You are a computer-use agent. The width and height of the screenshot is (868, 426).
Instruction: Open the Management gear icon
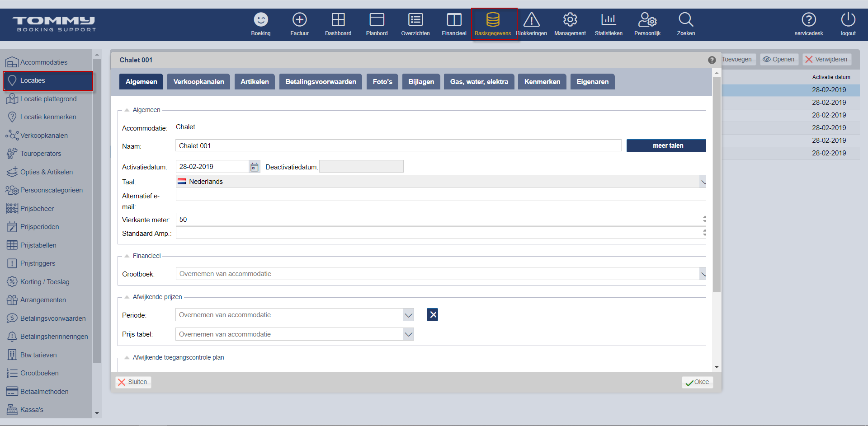tap(570, 20)
